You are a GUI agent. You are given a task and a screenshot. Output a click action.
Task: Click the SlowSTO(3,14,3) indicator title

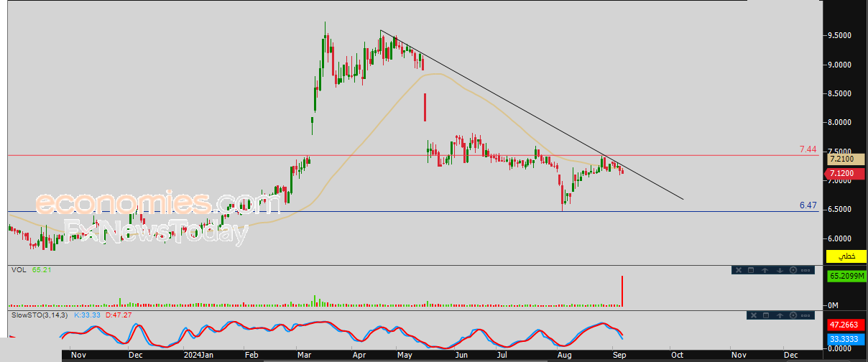click(x=40, y=315)
